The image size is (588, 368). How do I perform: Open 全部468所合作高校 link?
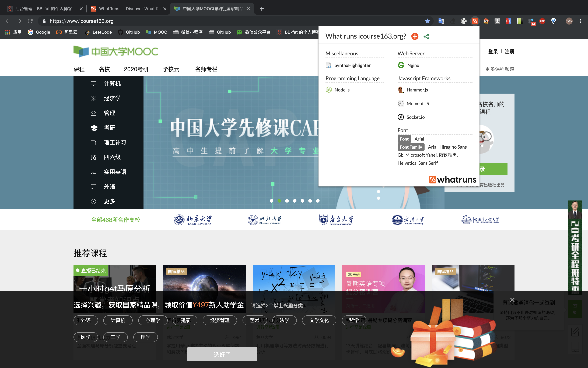[116, 220]
